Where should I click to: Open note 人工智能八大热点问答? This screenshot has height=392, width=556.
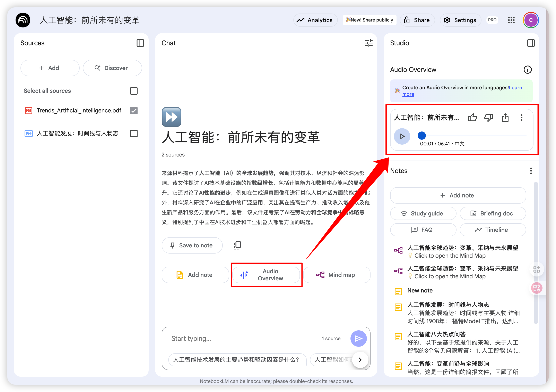[x=457, y=342]
